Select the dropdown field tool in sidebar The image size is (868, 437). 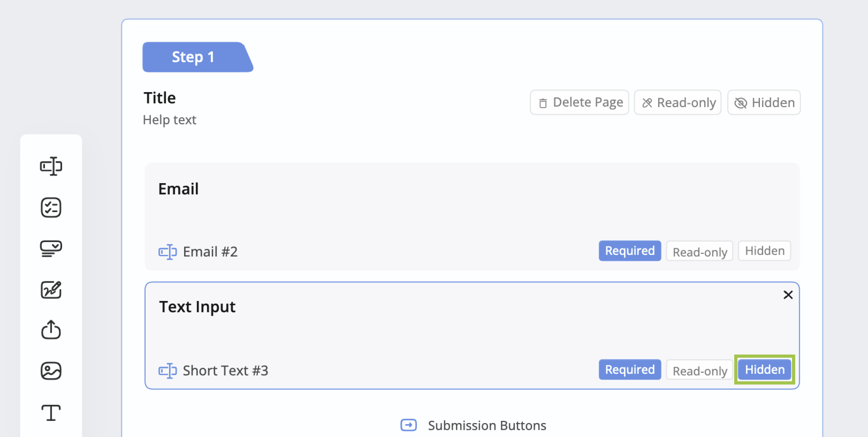click(x=51, y=248)
